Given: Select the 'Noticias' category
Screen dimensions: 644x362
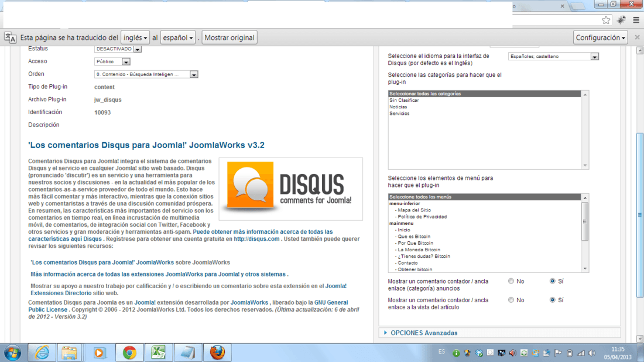Looking at the screenshot, I should point(398,107).
